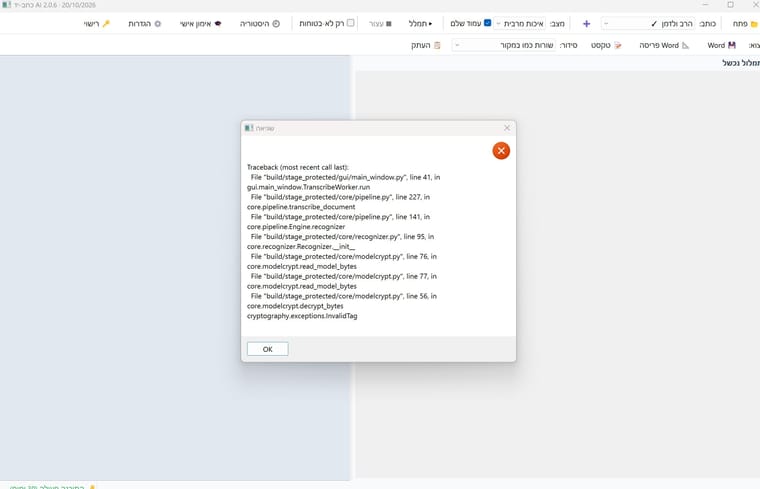Click the שגיאה dialog title text
This screenshot has width=760, height=489.
pyautogui.click(x=265, y=128)
